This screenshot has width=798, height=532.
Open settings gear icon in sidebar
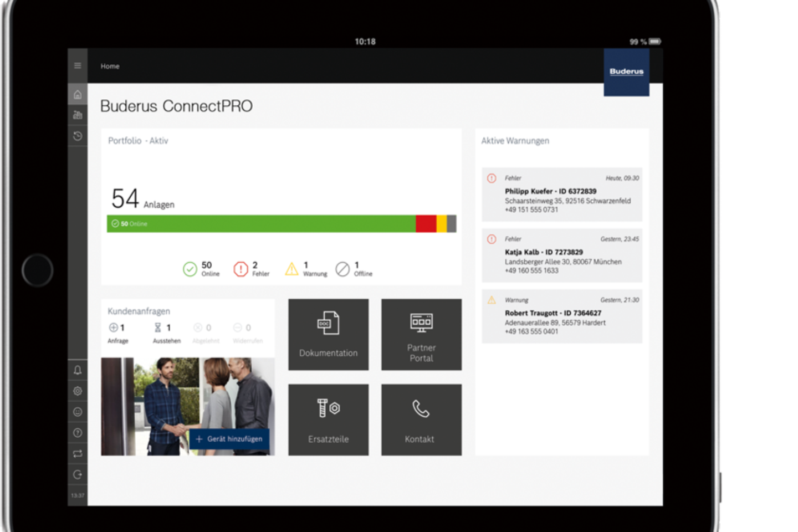coord(78,391)
